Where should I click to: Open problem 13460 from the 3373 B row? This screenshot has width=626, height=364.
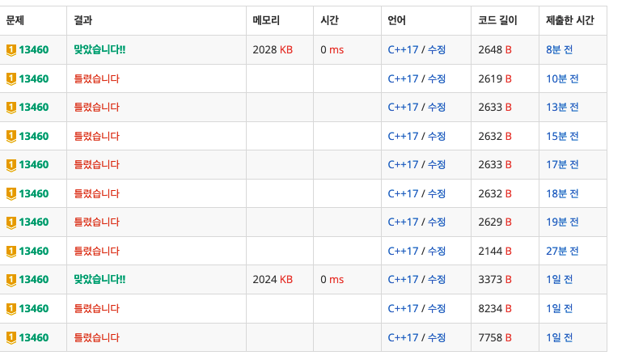coord(34,280)
